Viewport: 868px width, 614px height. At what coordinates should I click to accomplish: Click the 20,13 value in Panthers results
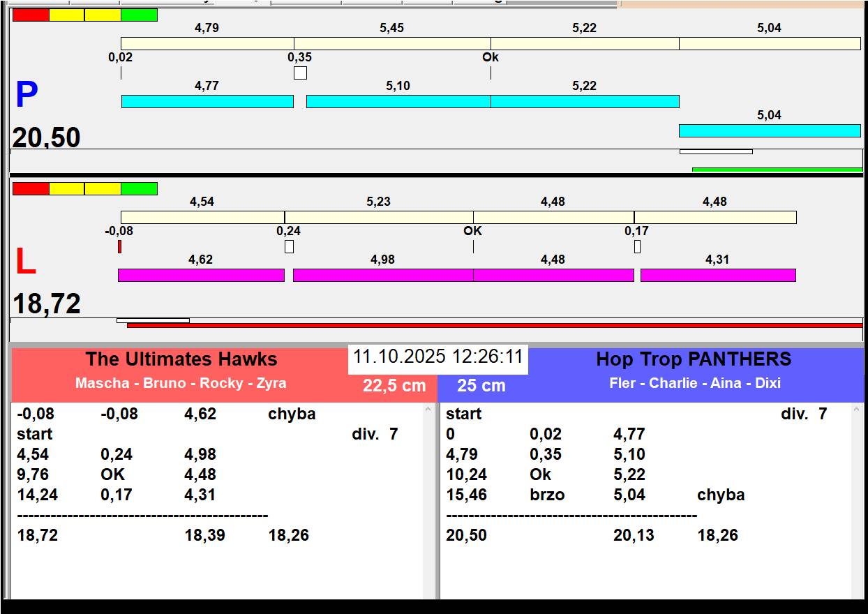pyautogui.click(x=634, y=535)
